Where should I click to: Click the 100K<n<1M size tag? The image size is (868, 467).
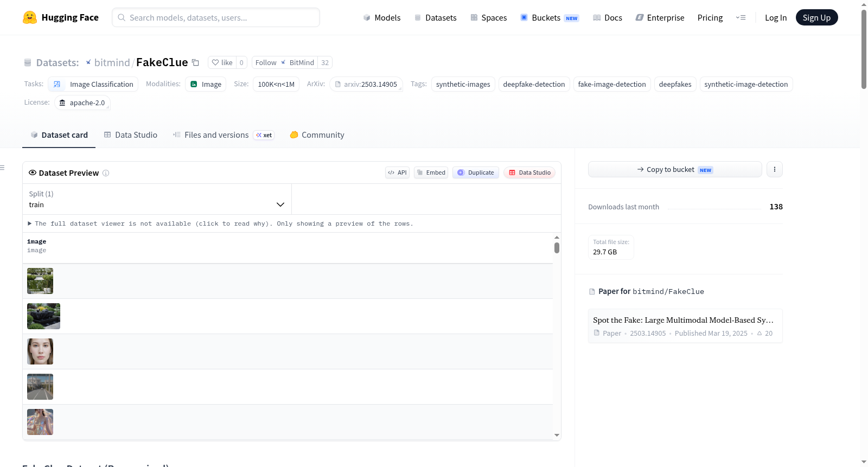[x=276, y=84]
